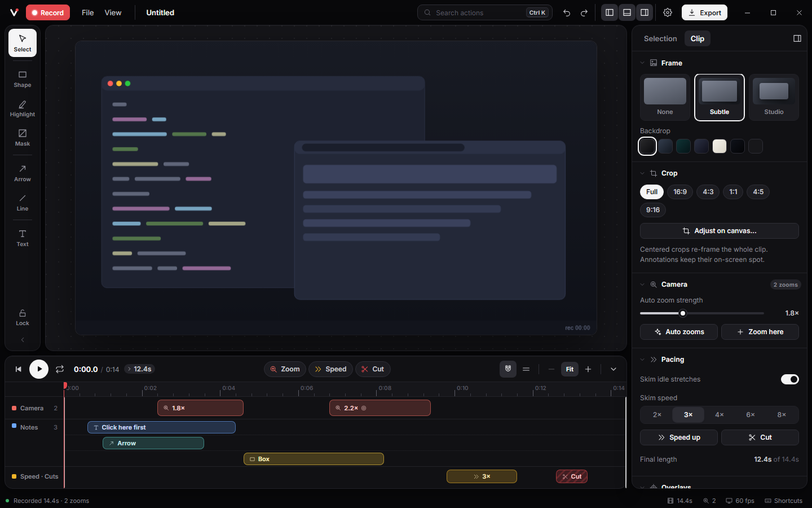812x508 pixels.
Task: Toggle the loop playback icon
Action: [x=60, y=369]
